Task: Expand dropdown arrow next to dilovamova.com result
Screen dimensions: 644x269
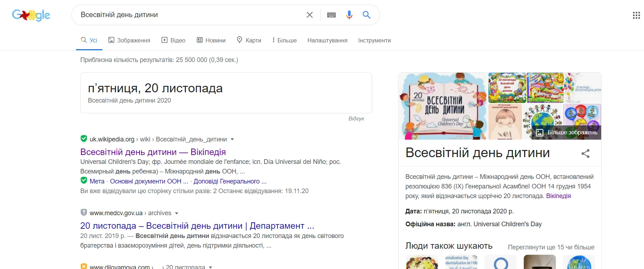Action: pyautogui.click(x=211, y=267)
